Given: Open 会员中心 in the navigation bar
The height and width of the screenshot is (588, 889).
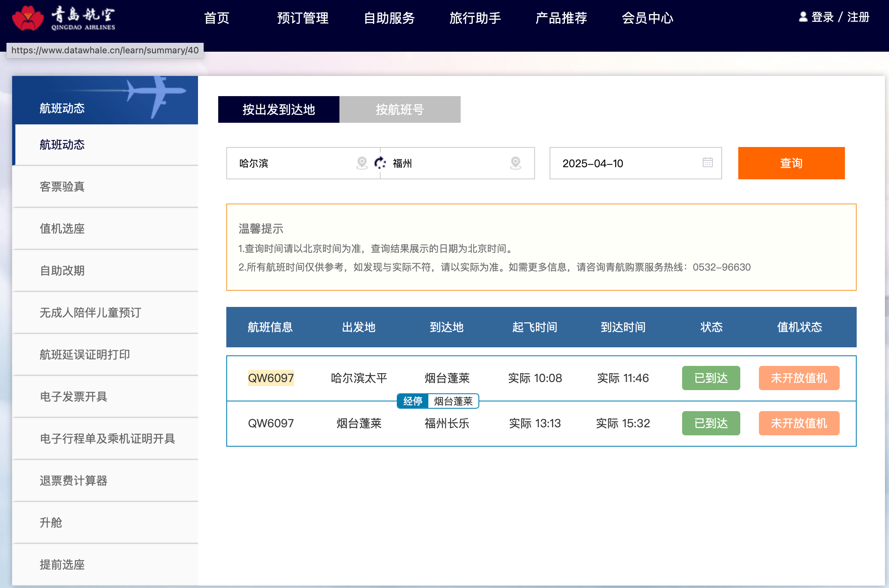Looking at the screenshot, I should coord(647,18).
